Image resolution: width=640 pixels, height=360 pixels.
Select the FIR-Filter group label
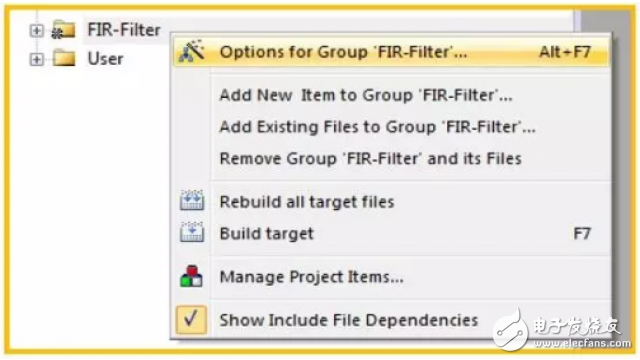click(x=124, y=30)
